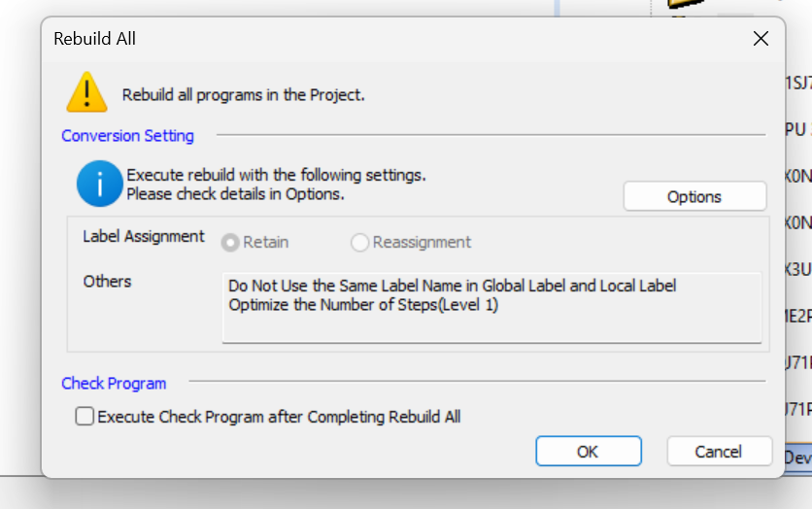Click the yellow warning triangle icon
The width and height of the screenshot is (812, 509).
pyautogui.click(x=86, y=92)
